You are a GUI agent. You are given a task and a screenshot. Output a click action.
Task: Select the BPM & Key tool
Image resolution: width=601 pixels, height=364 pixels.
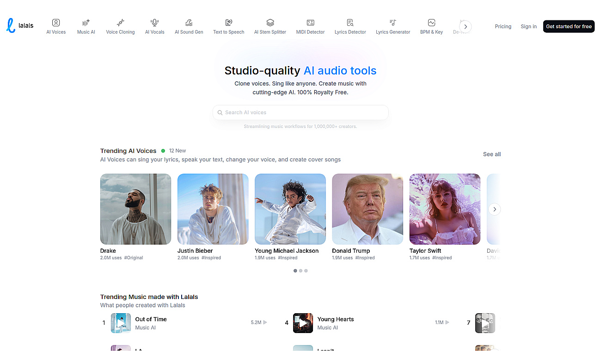[x=431, y=26]
